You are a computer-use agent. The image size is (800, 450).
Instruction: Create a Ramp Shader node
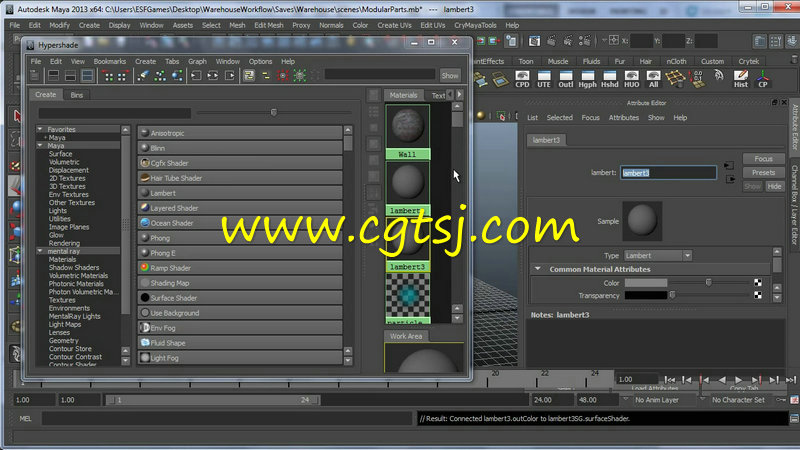tap(240, 268)
